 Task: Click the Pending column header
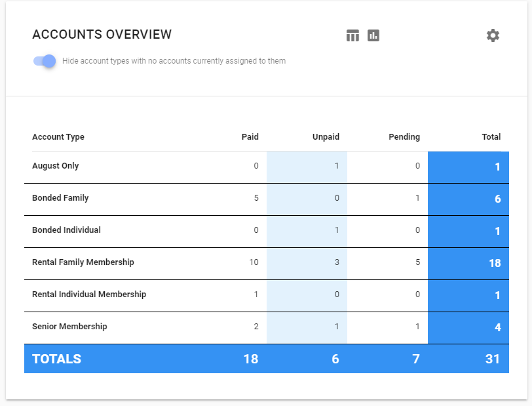tap(404, 137)
